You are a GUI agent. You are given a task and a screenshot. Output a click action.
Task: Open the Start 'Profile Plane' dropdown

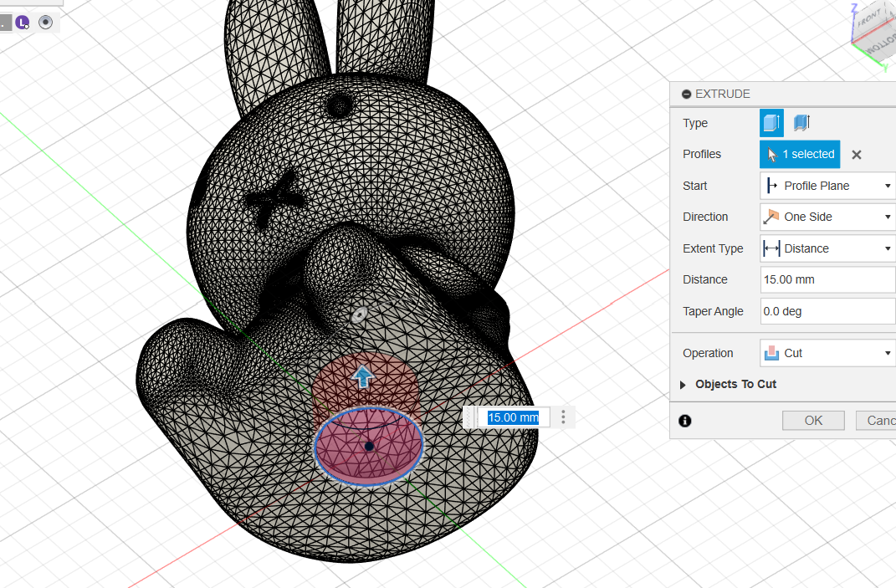(827, 186)
